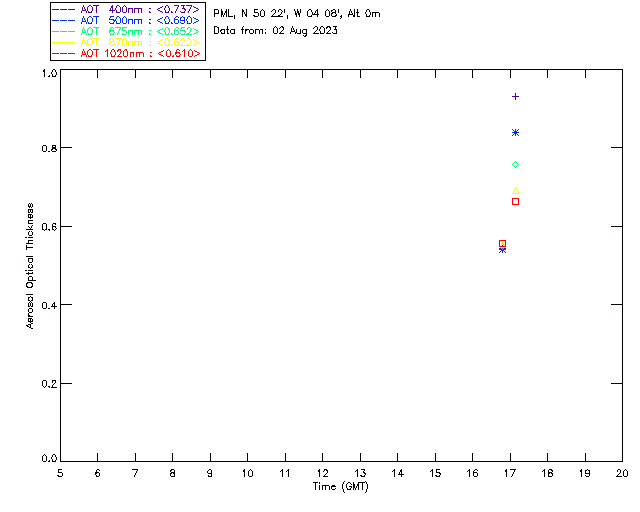Viewport: 640px width, 512px height.
Task: Click the x-axis tick label 19
Action: pos(585,473)
